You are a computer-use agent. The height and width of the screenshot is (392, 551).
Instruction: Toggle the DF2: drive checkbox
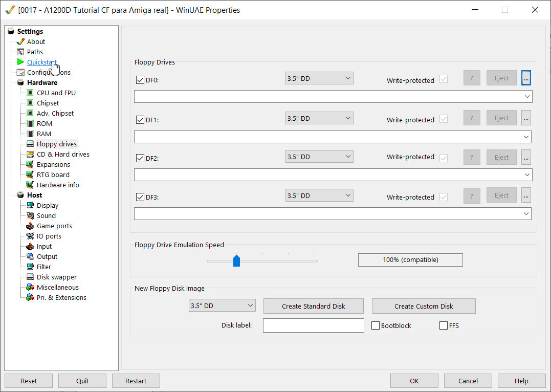tap(140, 158)
